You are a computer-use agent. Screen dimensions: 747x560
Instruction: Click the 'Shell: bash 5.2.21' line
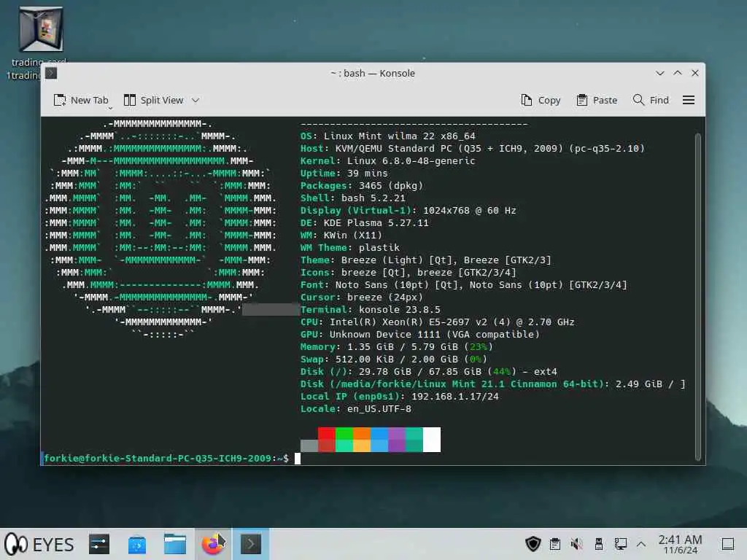(x=352, y=198)
